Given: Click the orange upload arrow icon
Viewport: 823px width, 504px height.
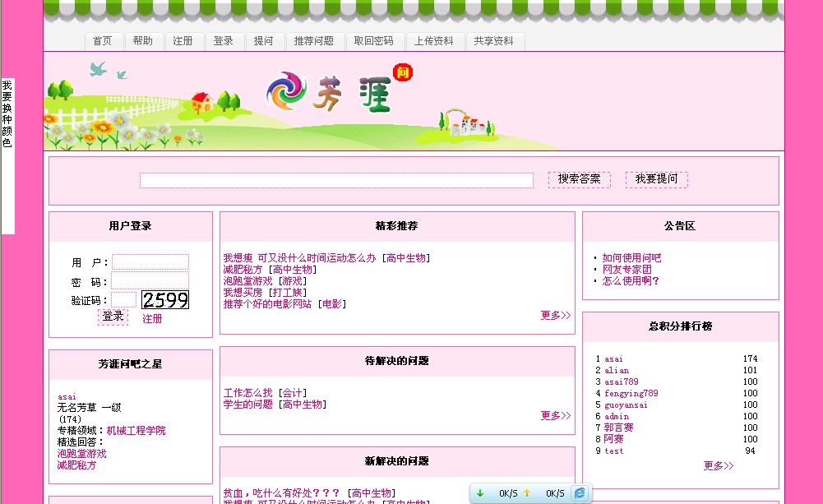Looking at the screenshot, I should [x=527, y=493].
